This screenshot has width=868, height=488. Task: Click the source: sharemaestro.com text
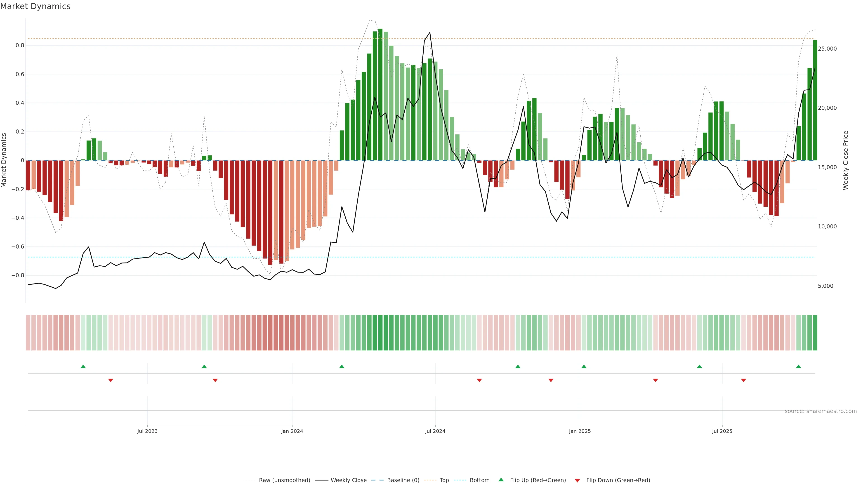(x=821, y=411)
